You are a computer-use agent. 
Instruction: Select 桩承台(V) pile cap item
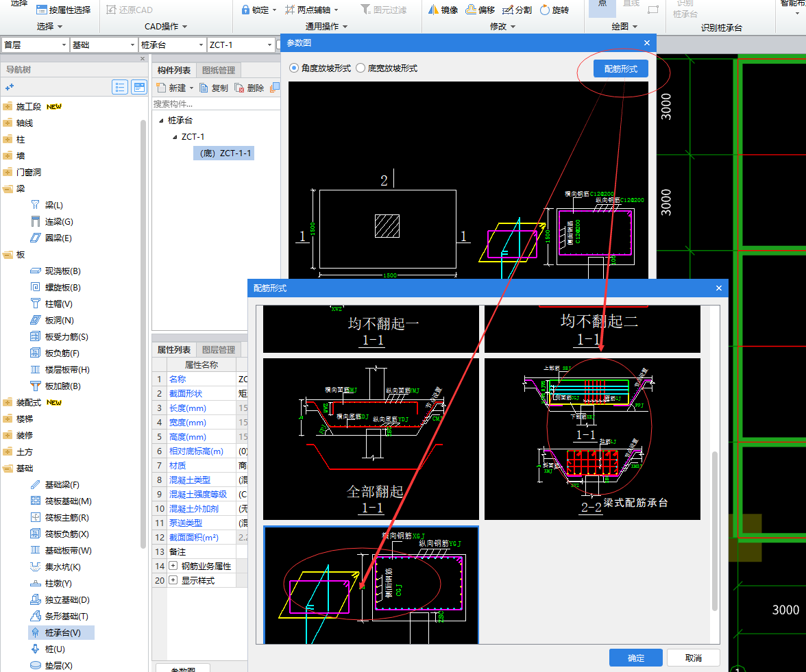(61, 632)
